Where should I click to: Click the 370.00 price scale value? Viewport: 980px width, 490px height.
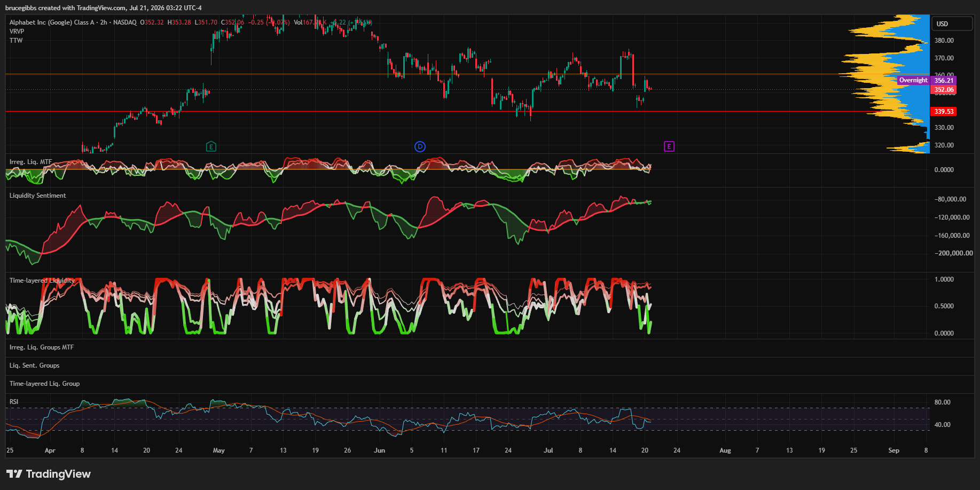coord(944,58)
